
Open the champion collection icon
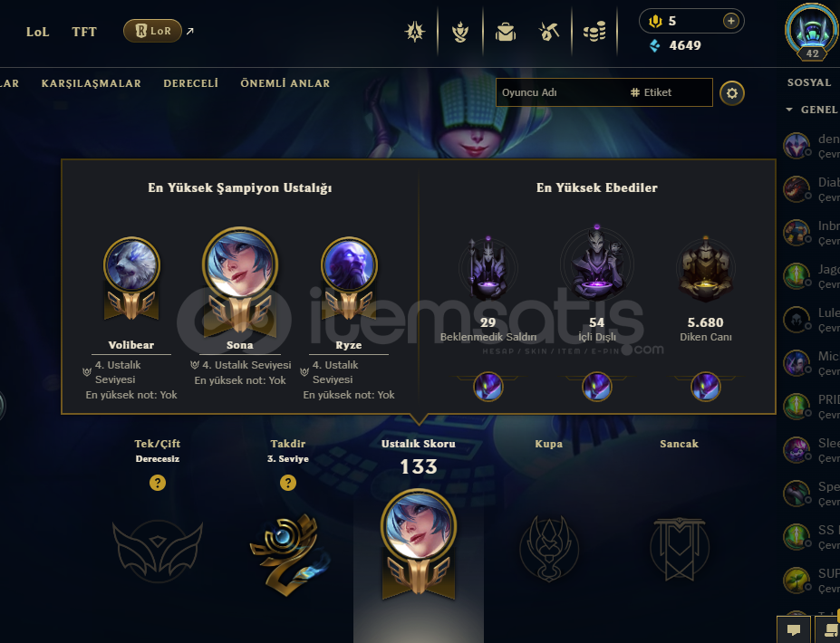(459, 32)
